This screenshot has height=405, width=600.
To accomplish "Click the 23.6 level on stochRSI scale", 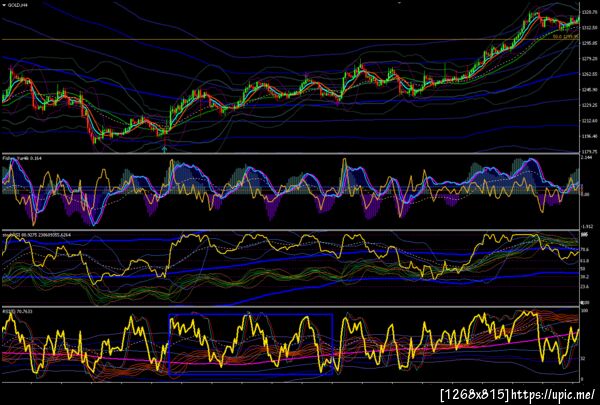I will click(585, 286).
